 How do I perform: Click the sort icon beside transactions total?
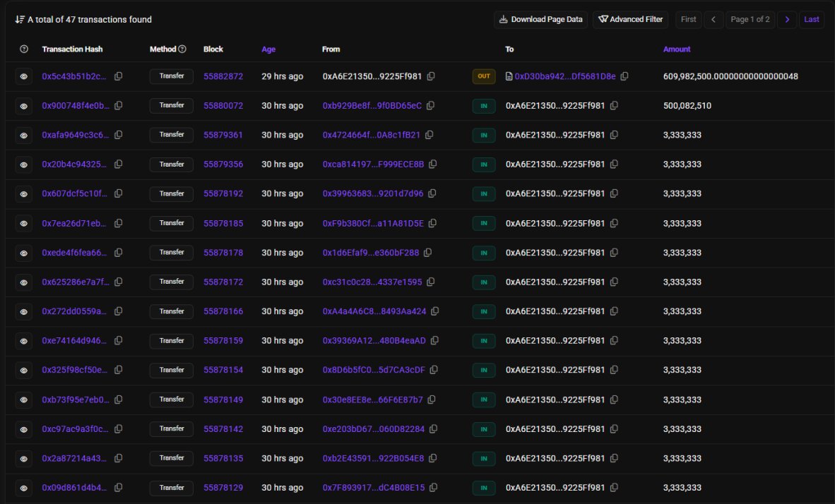(20, 19)
